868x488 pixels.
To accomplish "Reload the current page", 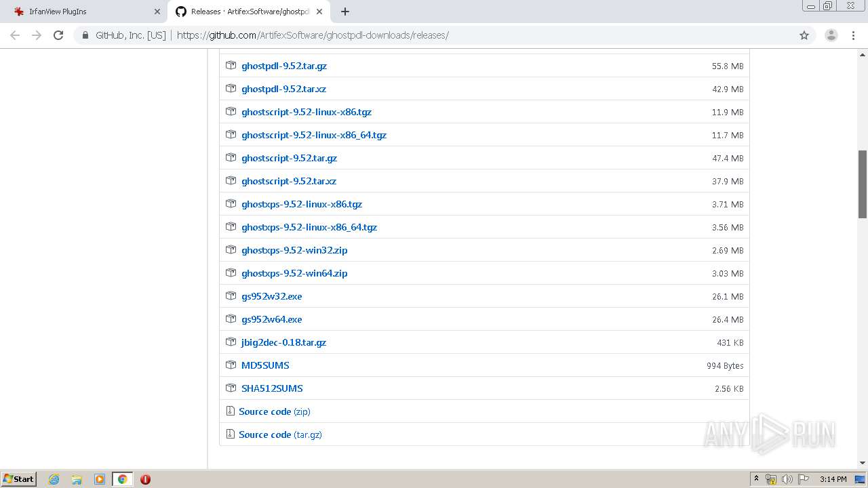I will click(x=58, y=35).
